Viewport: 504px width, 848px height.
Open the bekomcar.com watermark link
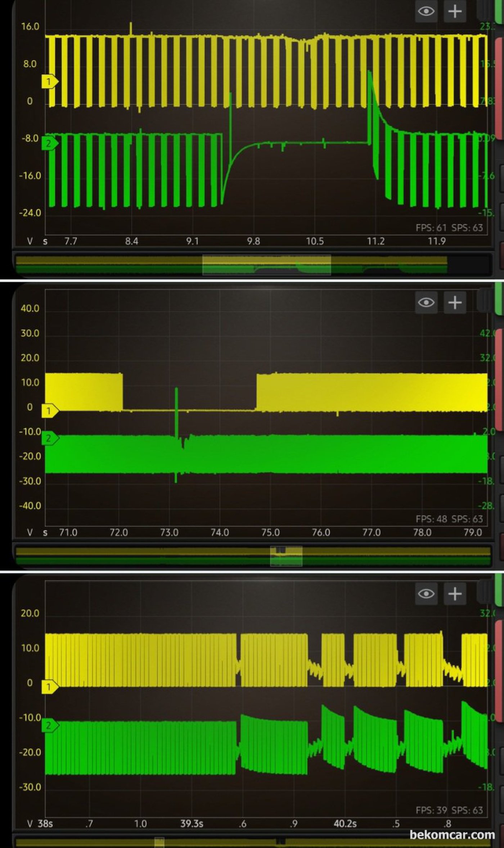point(452,834)
